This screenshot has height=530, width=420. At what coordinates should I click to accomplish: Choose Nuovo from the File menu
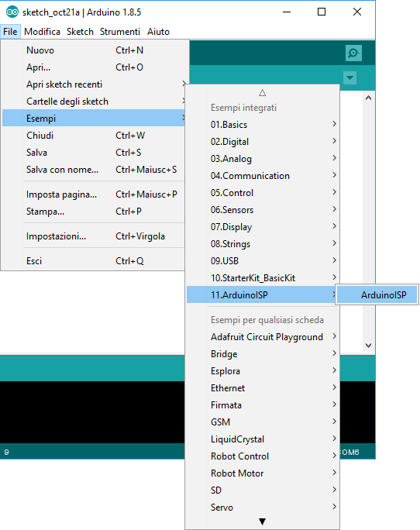pyautogui.click(x=94, y=50)
